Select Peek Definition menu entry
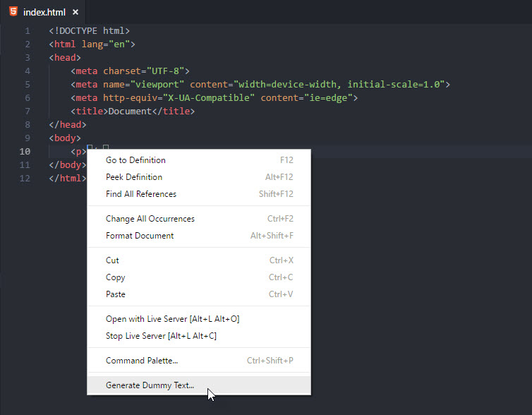The image size is (532, 415). click(x=199, y=177)
